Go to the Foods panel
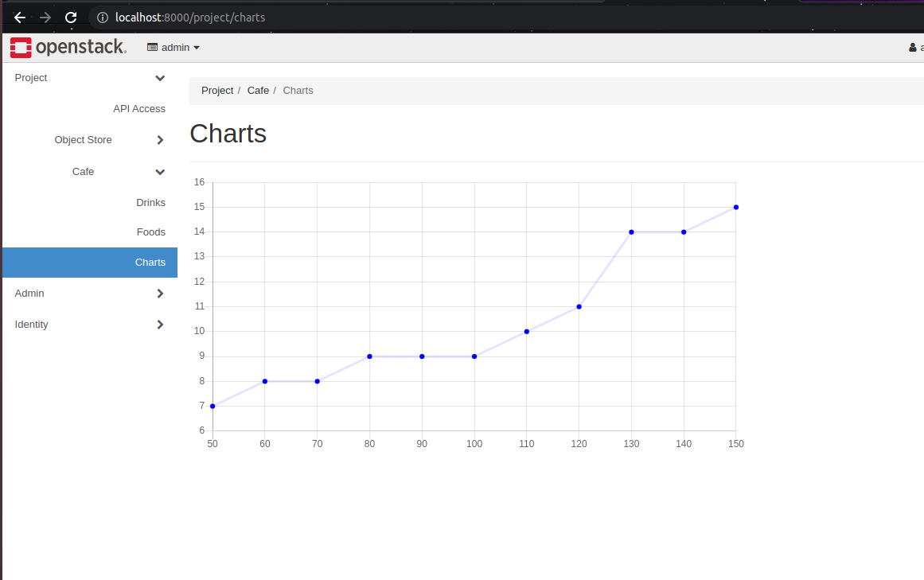The width and height of the screenshot is (924, 580). 150,232
